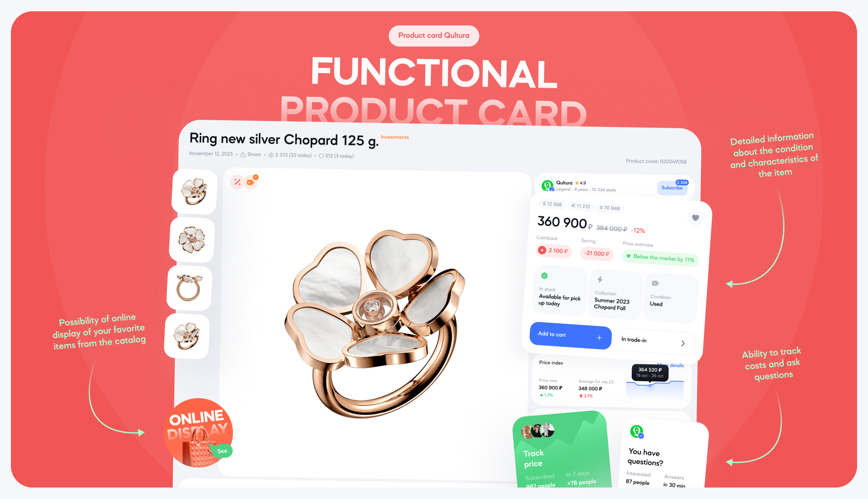The width and height of the screenshot is (868, 499).
Task: Show the likes count heart icon
Action: [321, 156]
